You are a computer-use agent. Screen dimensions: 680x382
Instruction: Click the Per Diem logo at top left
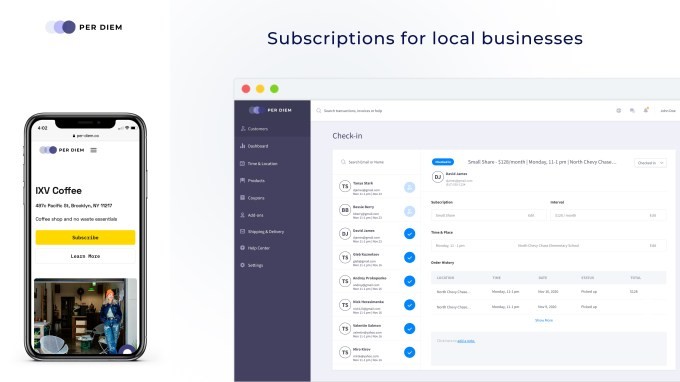click(x=84, y=27)
